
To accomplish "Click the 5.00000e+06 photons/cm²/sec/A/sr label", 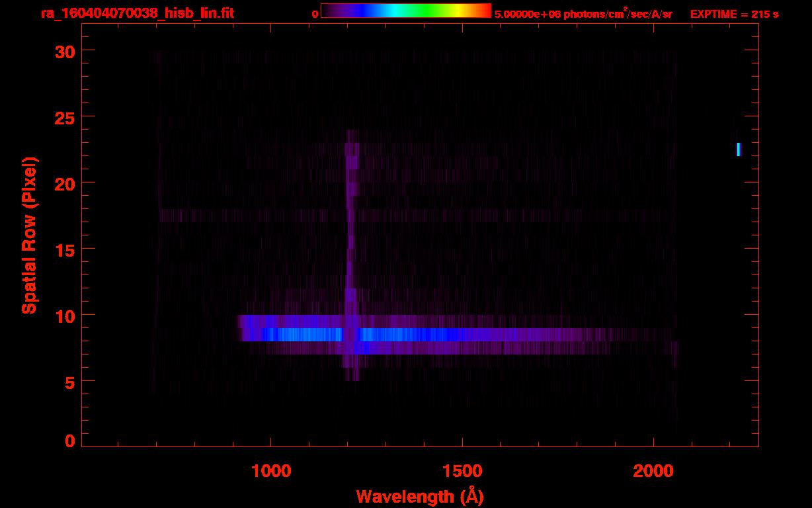I will pyautogui.click(x=583, y=13).
